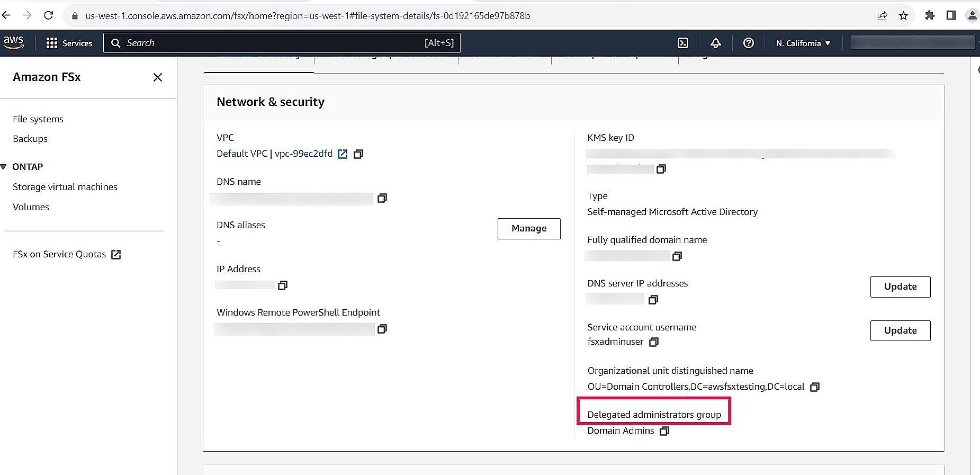Click the AWS logo home icon
Screen dimensions: 980x475
click(x=13, y=42)
